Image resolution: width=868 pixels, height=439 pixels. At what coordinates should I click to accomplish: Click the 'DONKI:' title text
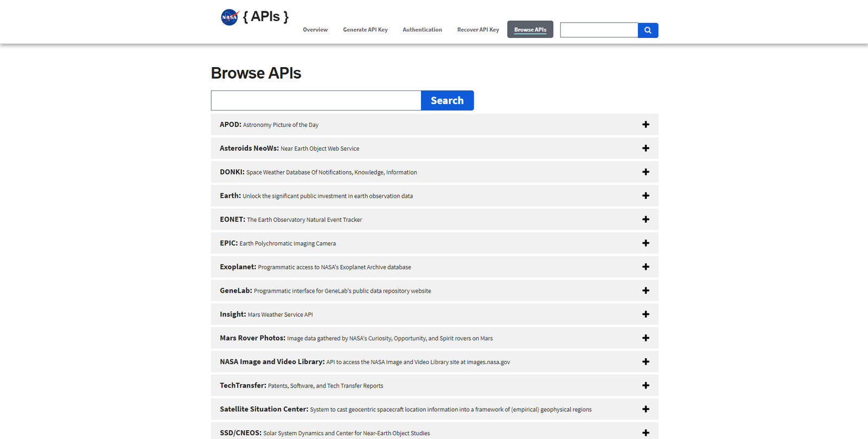click(232, 172)
